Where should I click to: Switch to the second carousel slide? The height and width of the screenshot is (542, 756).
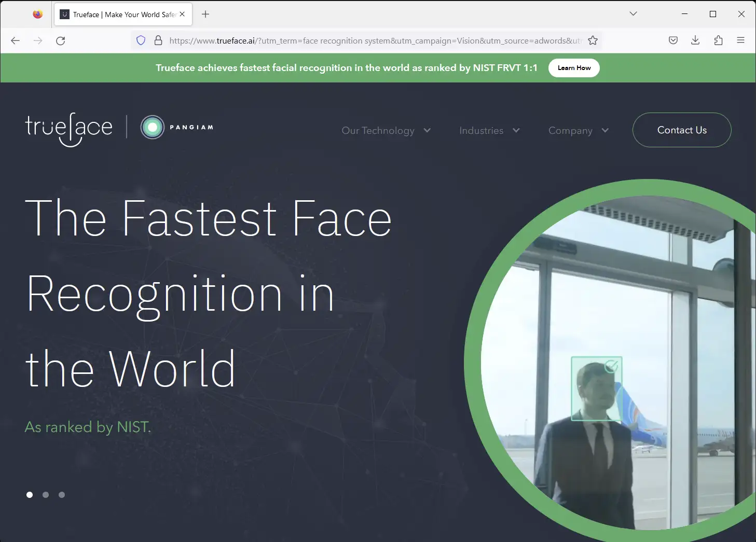[46, 495]
